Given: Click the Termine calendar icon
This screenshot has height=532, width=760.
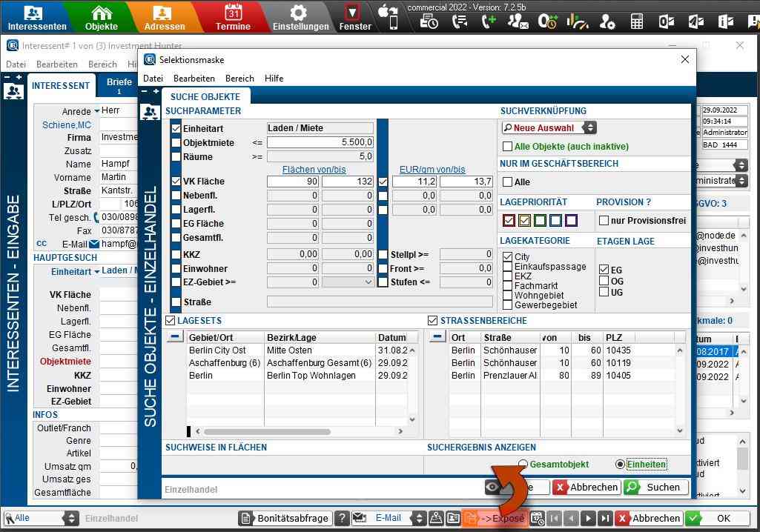Looking at the screenshot, I should (233, 17).
